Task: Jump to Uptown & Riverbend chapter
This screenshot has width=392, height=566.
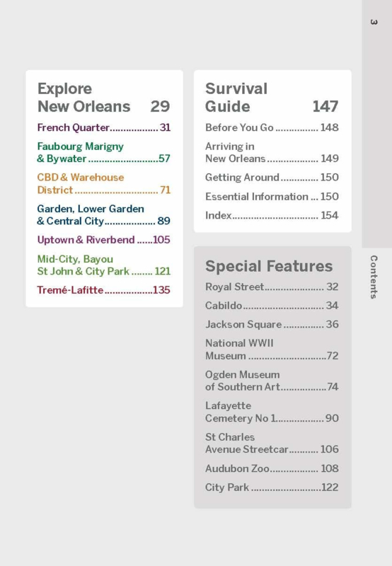Action: [x=103, y=240]
